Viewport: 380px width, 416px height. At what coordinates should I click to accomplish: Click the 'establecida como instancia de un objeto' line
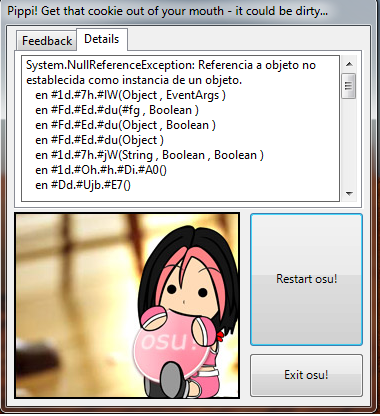(x=134, y=80)
